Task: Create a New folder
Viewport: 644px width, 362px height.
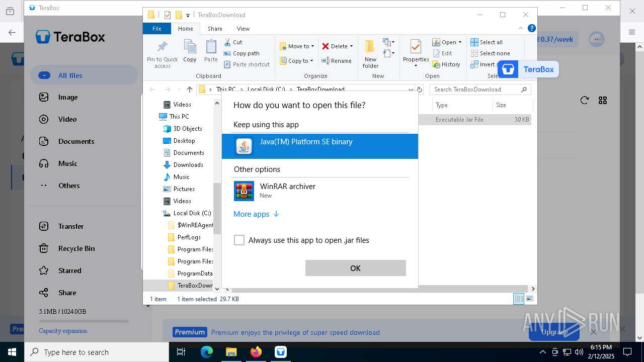Action: point(370,54)
